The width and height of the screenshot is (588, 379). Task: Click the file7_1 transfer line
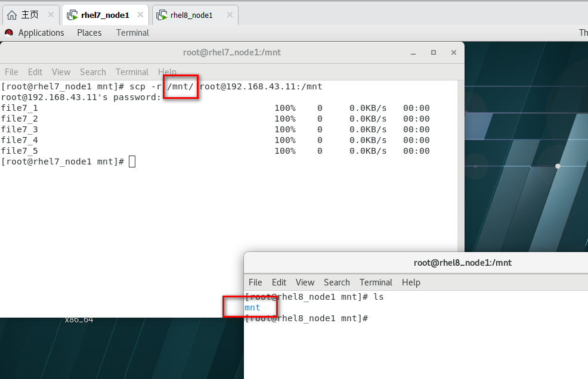215,108
